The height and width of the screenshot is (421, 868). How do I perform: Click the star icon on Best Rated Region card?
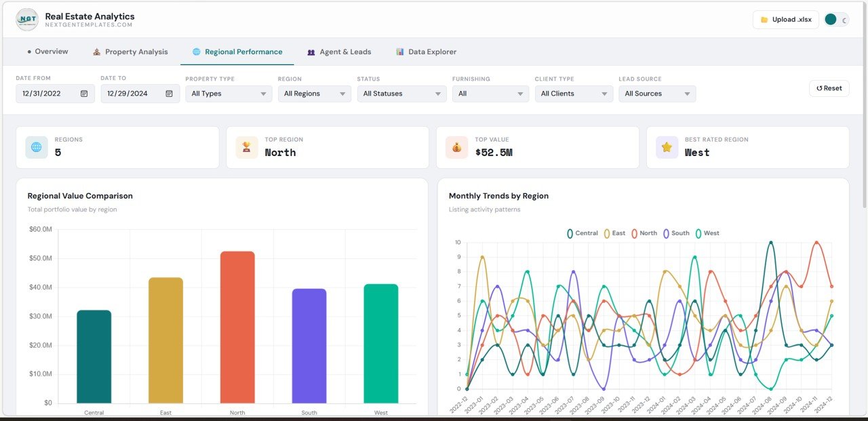(x=666, y=147)
